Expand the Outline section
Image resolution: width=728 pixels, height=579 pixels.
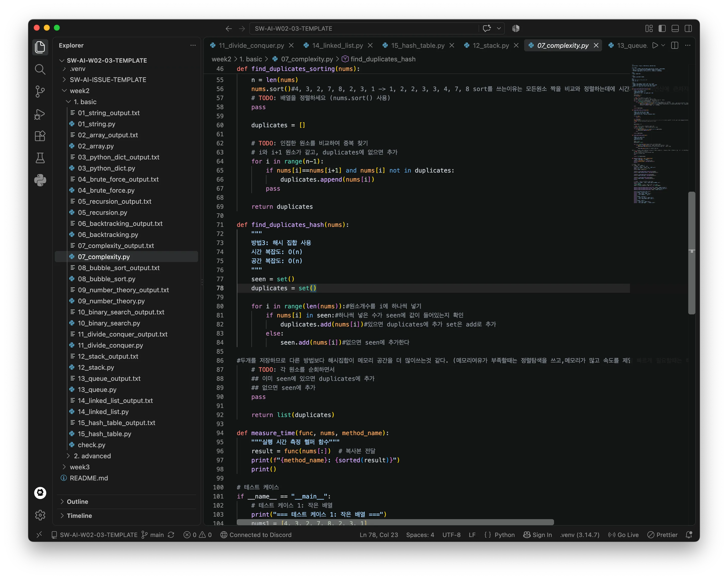77,502
